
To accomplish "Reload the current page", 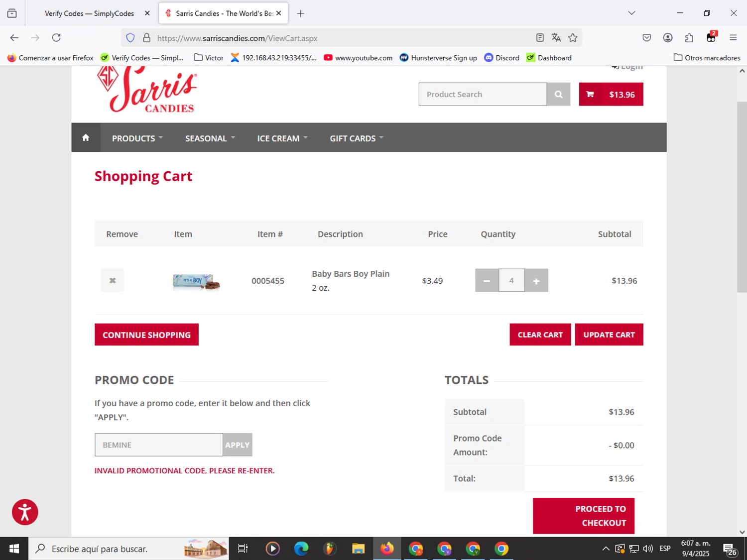I will click(56, 38).
